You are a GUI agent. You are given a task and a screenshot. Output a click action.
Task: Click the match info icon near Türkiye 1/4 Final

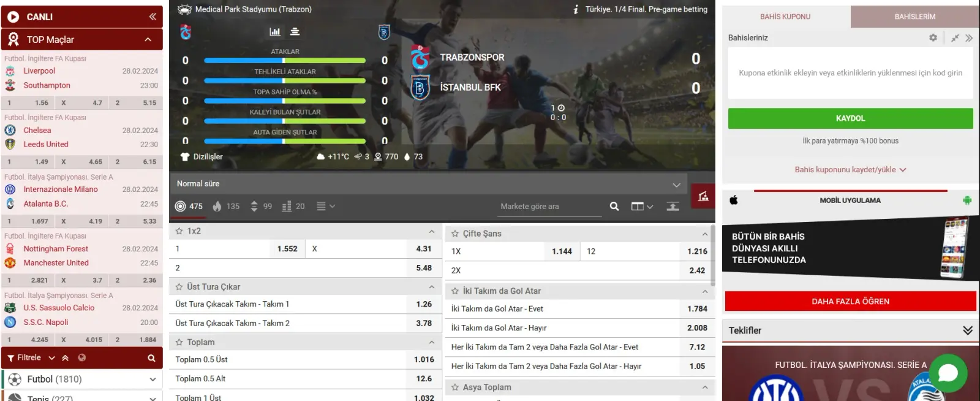point(576,9)
